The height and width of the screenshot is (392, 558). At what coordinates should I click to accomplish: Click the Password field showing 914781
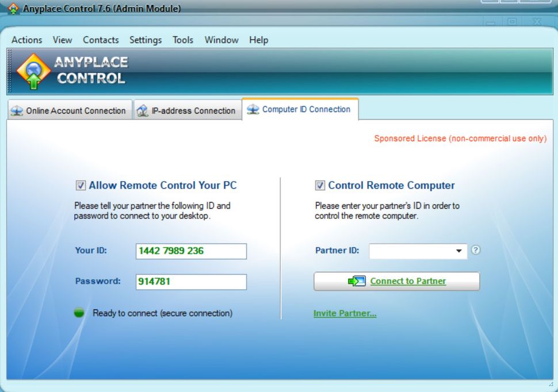(x=191, y=282)
